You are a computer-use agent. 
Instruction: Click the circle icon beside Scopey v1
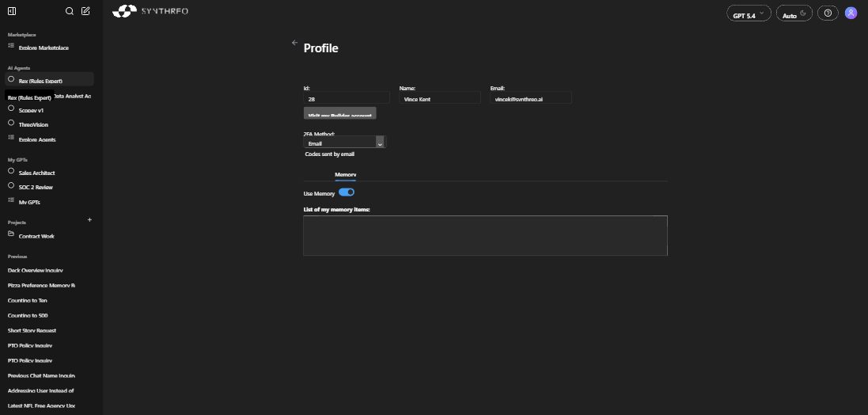tap(11, 108)
